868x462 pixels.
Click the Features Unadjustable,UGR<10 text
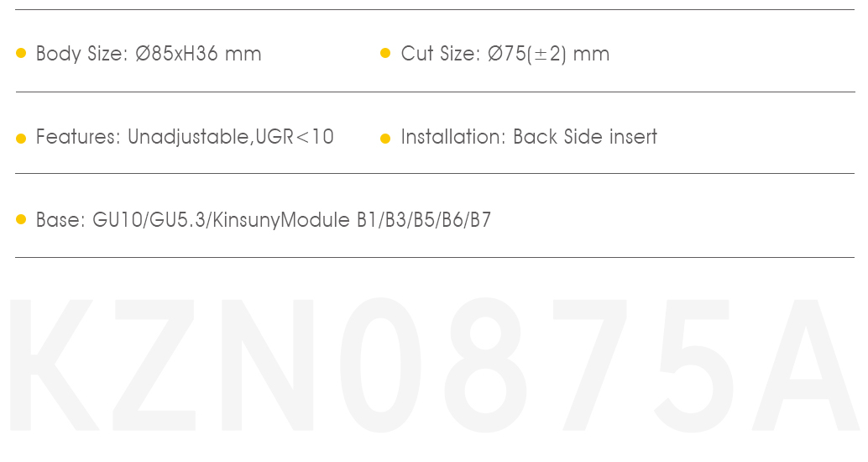click(x=185, y=137)
